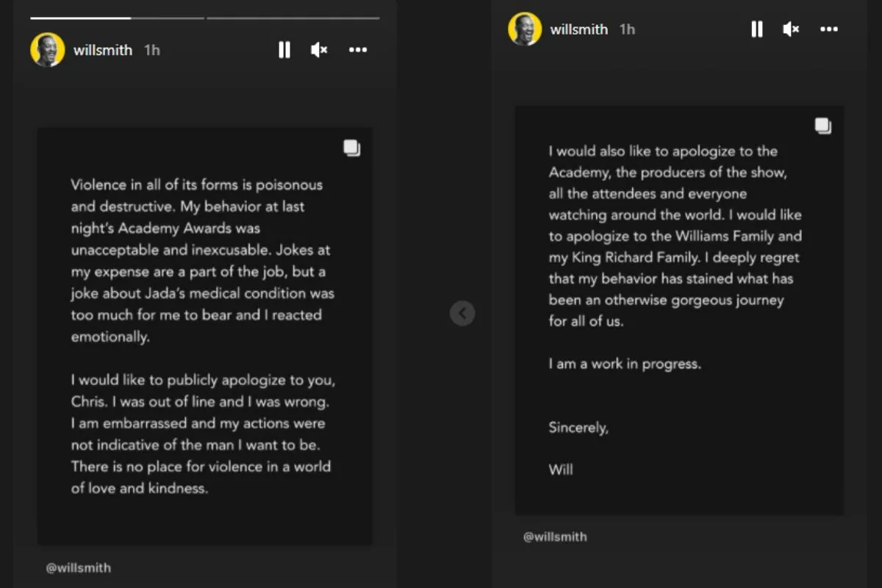Pause the left willsmith story
Viewport: 882px width, 588px height.
tap(284, 50)
